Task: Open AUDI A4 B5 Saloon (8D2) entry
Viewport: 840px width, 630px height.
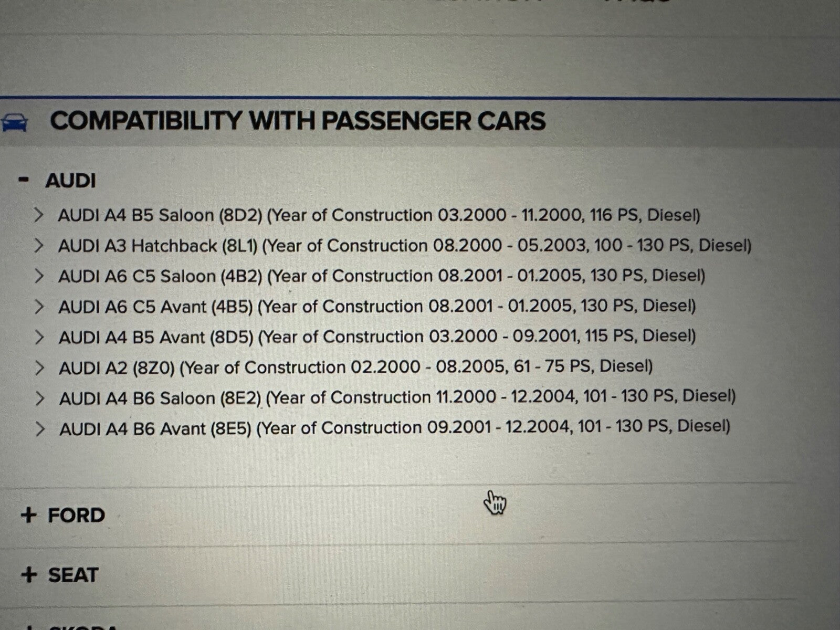Action: (379, 215)
